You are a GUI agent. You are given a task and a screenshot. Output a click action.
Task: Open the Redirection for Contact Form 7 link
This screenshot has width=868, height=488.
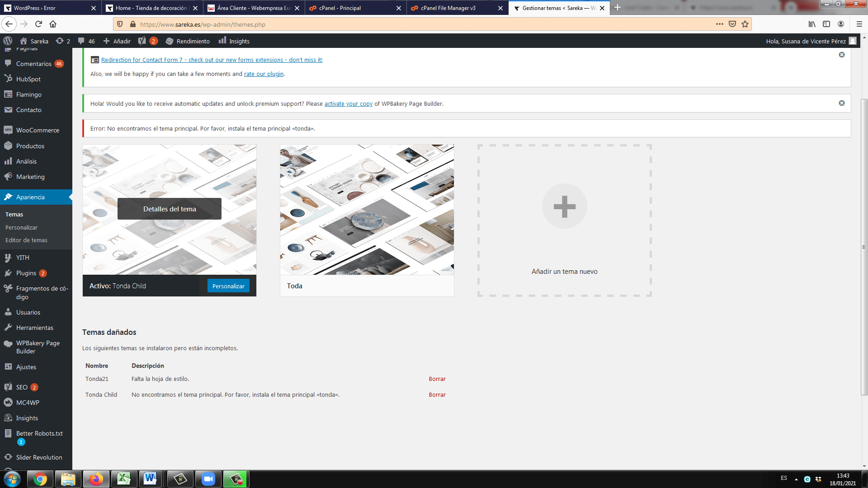click(212, 60)
